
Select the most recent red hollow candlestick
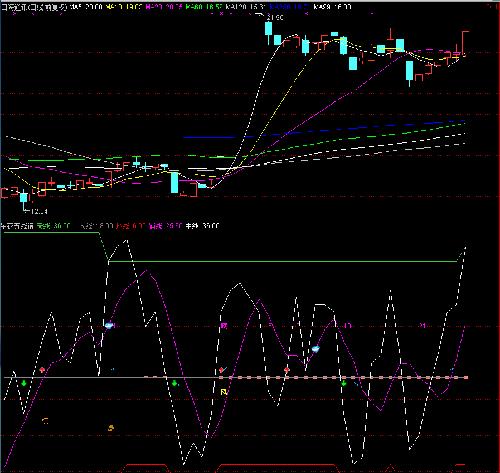(464, 43)
